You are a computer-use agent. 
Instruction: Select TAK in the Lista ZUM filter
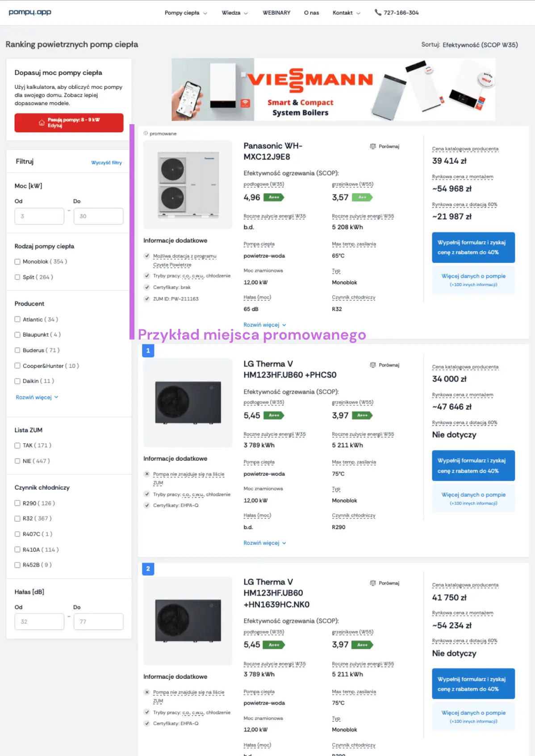pyautogui.click(x=17, y=445)
